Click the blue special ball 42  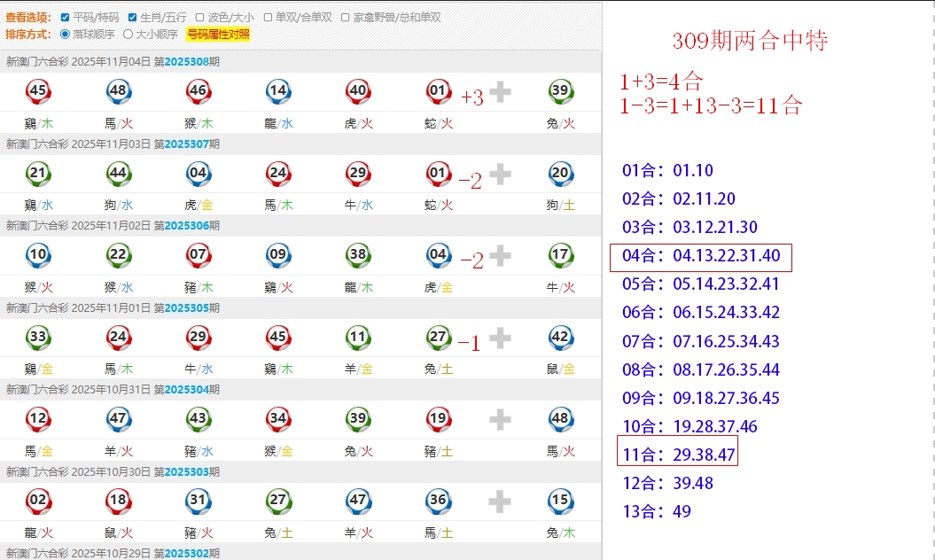point(560,337)
